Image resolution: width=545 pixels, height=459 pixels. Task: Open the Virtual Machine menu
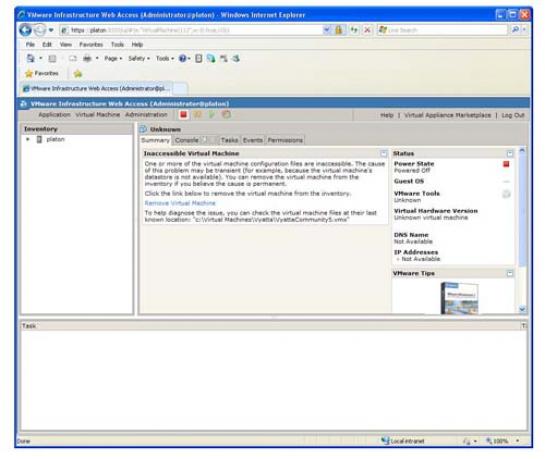[x=98, y=115]
